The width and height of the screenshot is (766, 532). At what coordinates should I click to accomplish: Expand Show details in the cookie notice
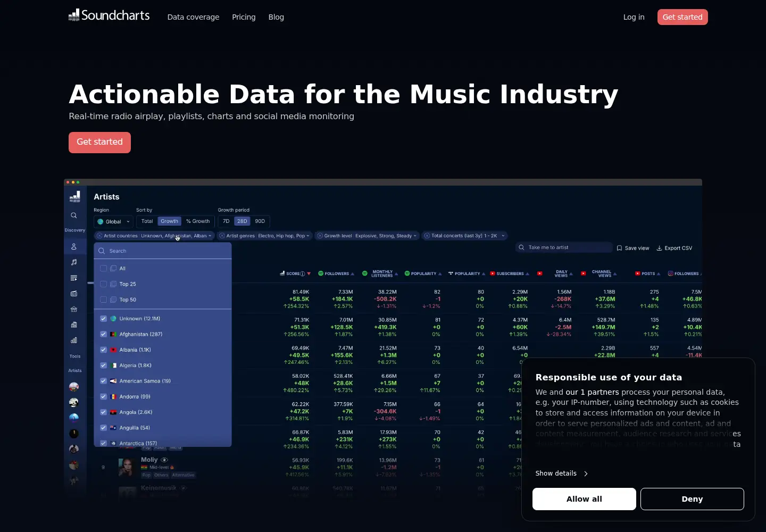coord(562,473)
